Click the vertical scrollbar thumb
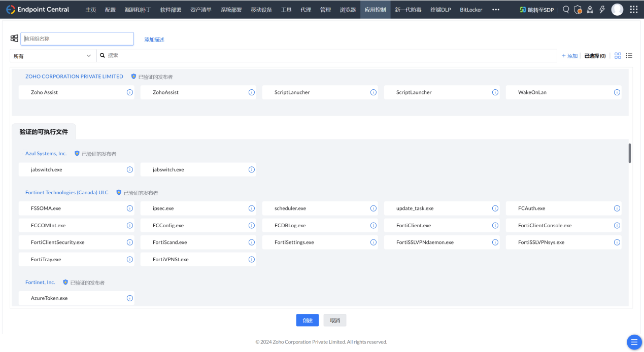 630,153
